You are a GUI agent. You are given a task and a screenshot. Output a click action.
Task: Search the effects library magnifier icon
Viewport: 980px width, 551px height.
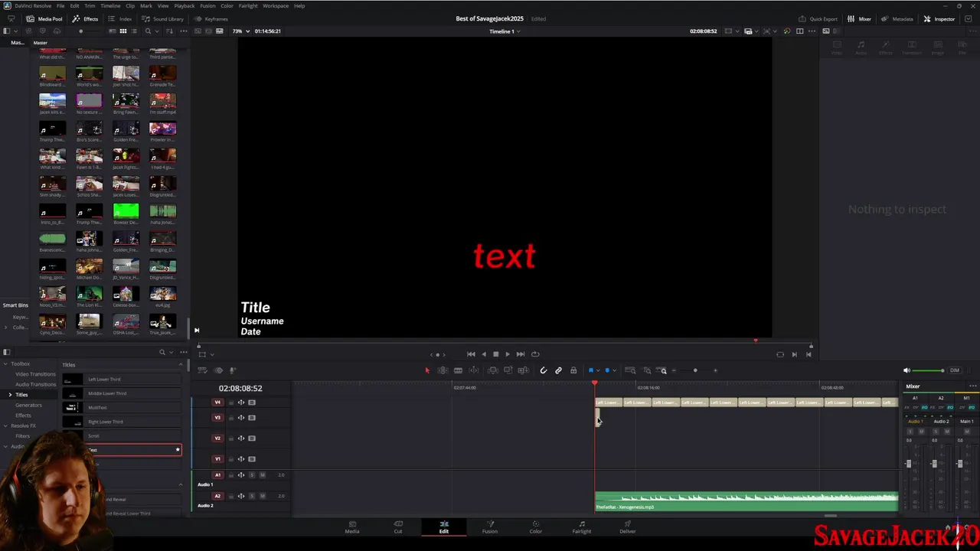[x=162, y=352]
